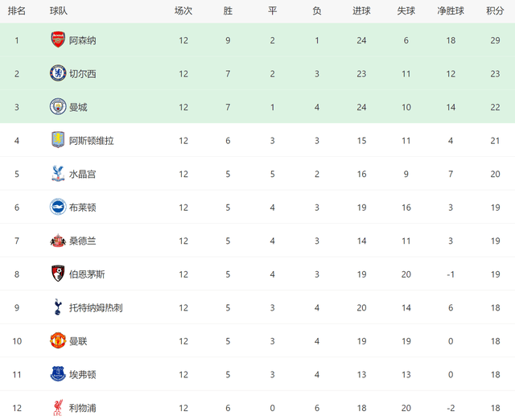Click the 排名 column header
The height and width of the screenshot is (420, 515).
pyautogui.click(x=17, y=11)
